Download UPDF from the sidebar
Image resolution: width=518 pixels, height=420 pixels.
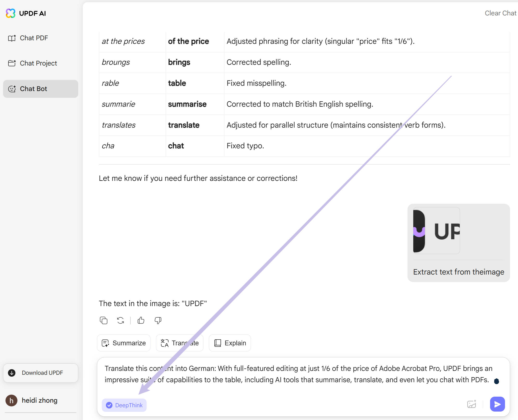40,373
